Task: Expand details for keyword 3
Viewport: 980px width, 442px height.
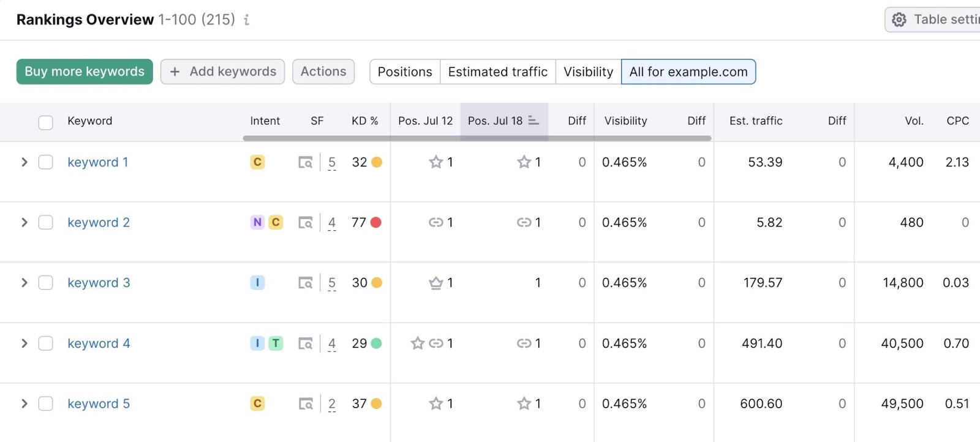Action: 24,283
